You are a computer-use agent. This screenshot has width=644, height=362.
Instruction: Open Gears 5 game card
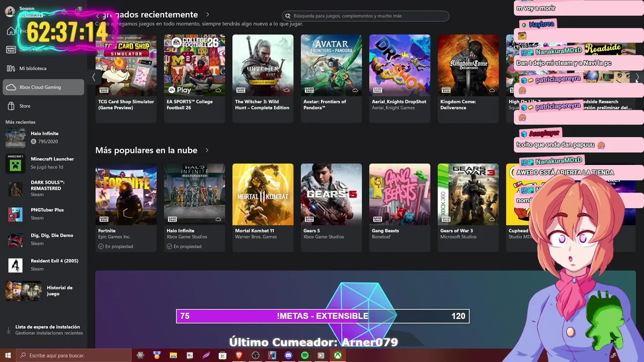point(331,207)
